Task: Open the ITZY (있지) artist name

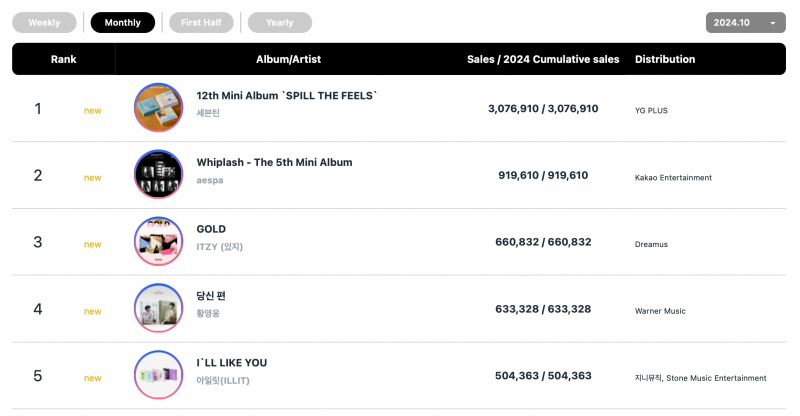Action: 219,247
